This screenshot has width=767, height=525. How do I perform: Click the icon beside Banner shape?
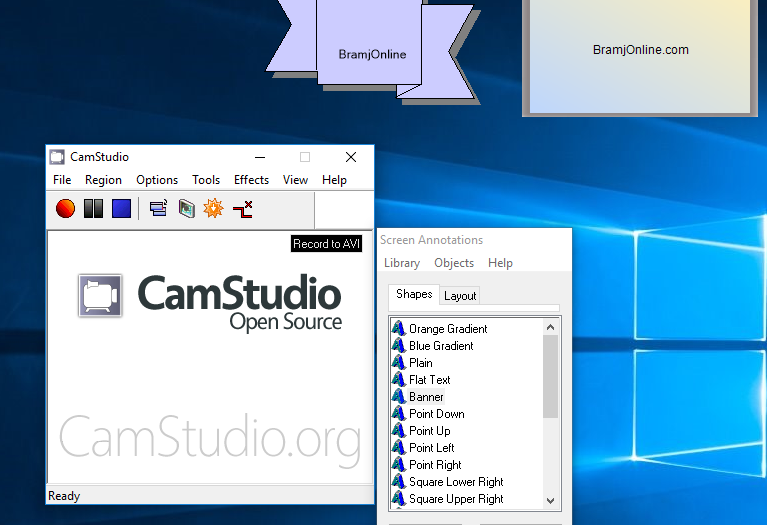[x=399, y=397]
